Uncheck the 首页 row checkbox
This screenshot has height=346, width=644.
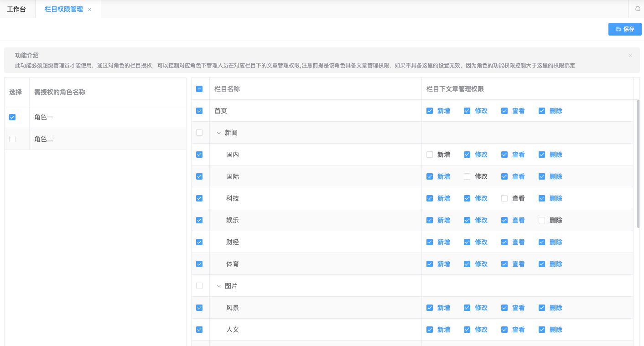coord(199,111)
